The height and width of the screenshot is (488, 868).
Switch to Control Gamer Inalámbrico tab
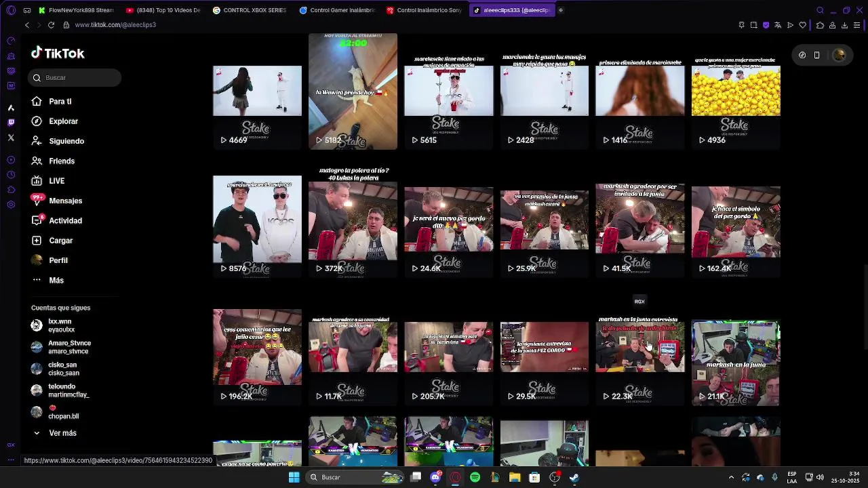coord(337,10)
